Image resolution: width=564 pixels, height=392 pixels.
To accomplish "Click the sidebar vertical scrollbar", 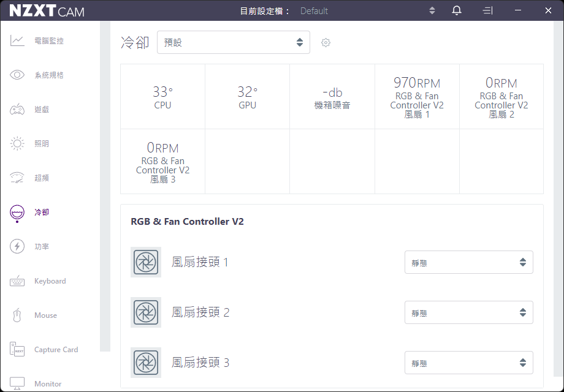I will 105,186.
